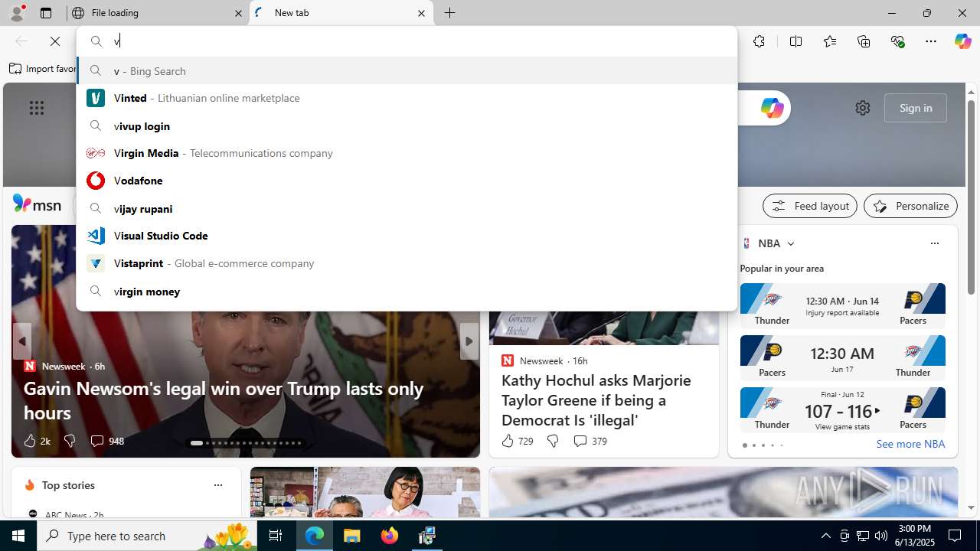Open the Copilot sidebar icon
The image size is (980, 551).
point(962,41)
